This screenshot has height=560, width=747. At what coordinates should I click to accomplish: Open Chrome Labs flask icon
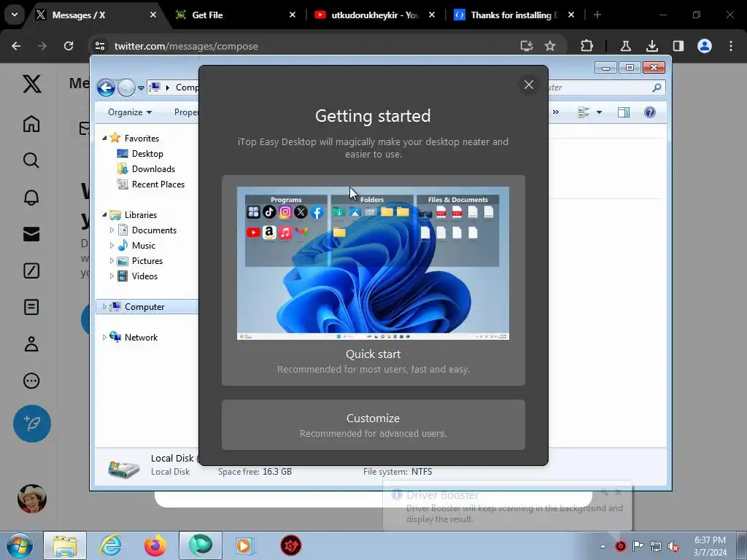pos(625,46)
